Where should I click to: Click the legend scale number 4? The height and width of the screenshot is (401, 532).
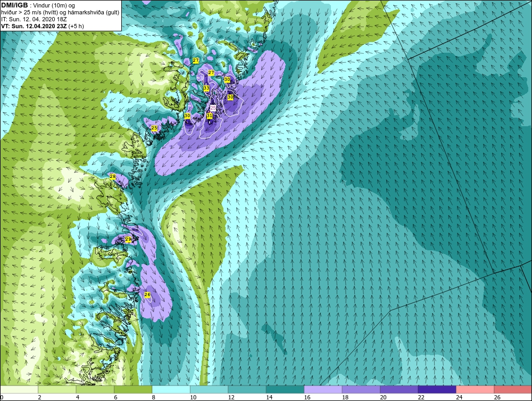pyautogui.click(x=78, y=397)
